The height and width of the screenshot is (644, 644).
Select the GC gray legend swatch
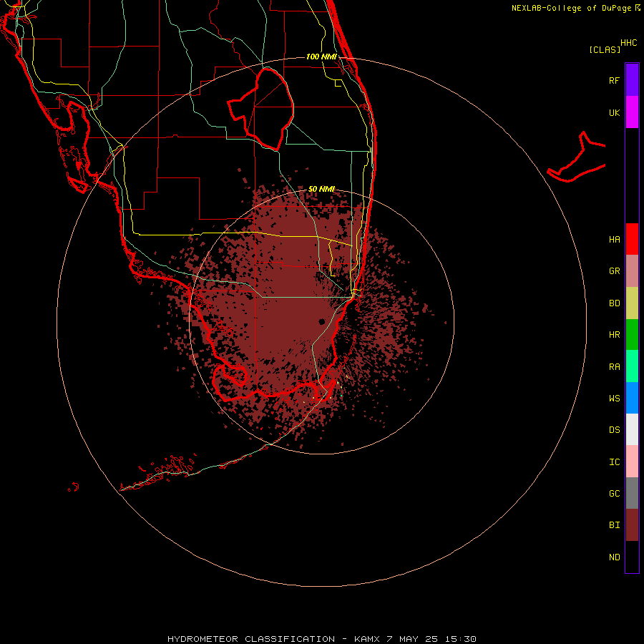(632, 493)
